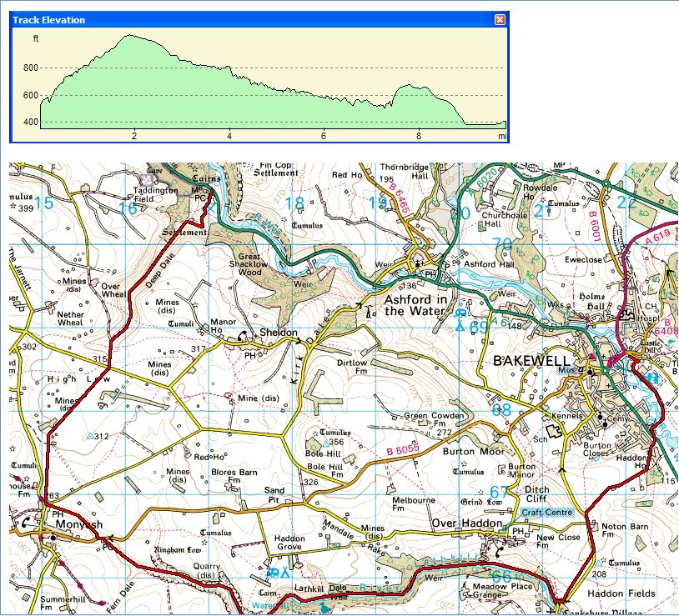Click the picnic site symbol in Lathkill Dale
This screenshot has width=679, height=616.
click(284, 574)
